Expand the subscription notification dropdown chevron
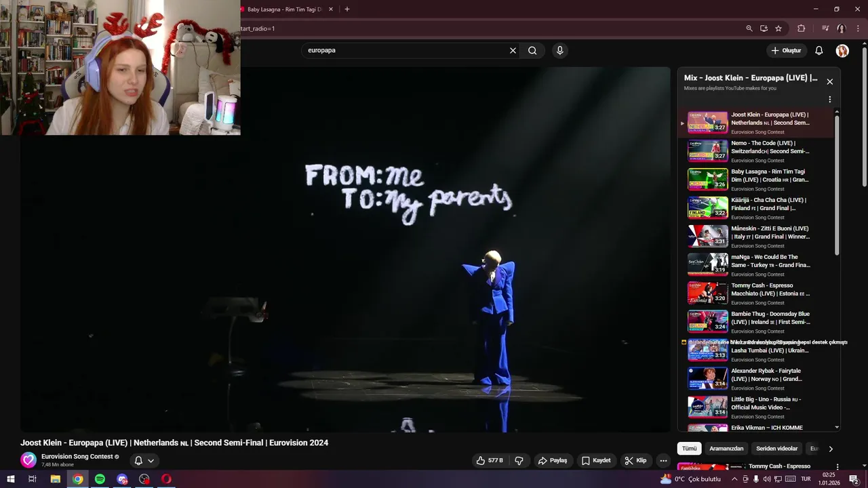Image resolution: width=868 pixels, height=488 pixels. click(151, 460)
